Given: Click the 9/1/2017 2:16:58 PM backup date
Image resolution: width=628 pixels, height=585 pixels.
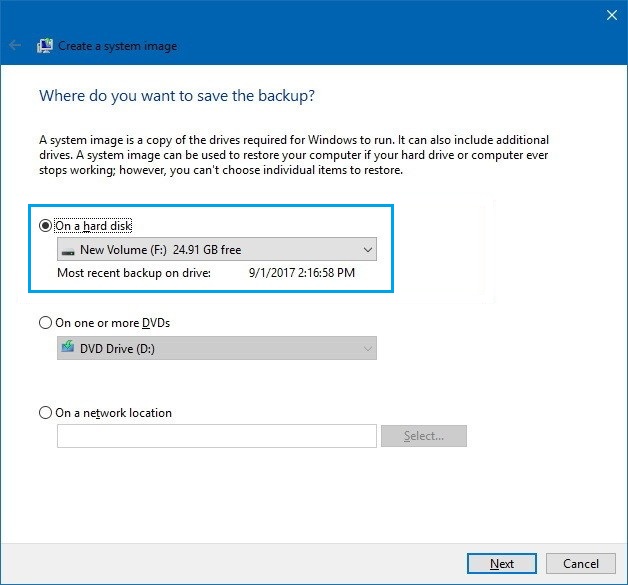Looking at the screenshot, I should coord(302,273).
